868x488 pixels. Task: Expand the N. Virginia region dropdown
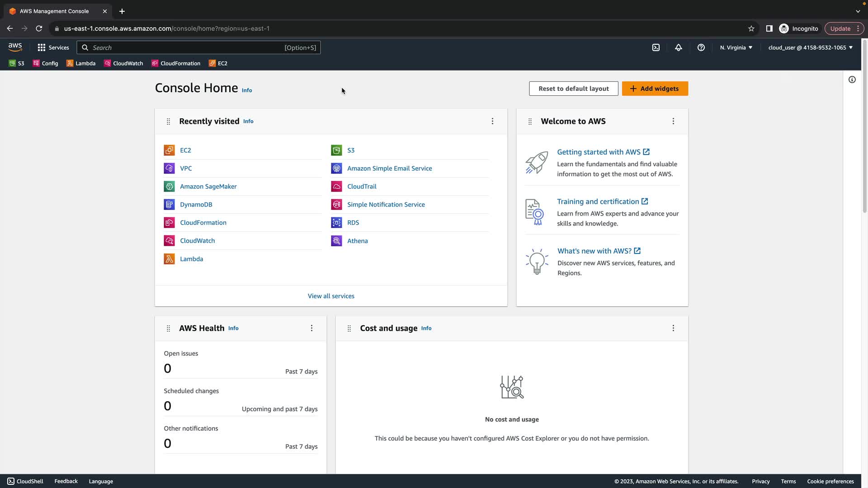736,47
